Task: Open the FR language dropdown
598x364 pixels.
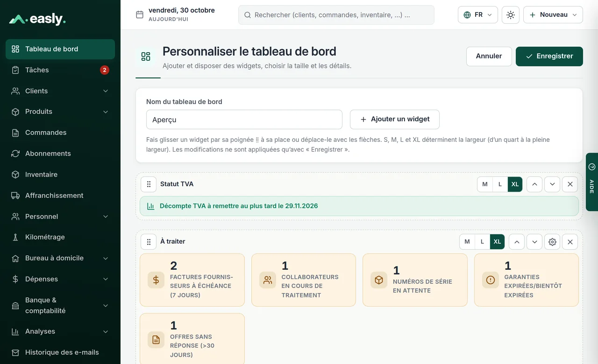Action: click(x=478, y=15)
